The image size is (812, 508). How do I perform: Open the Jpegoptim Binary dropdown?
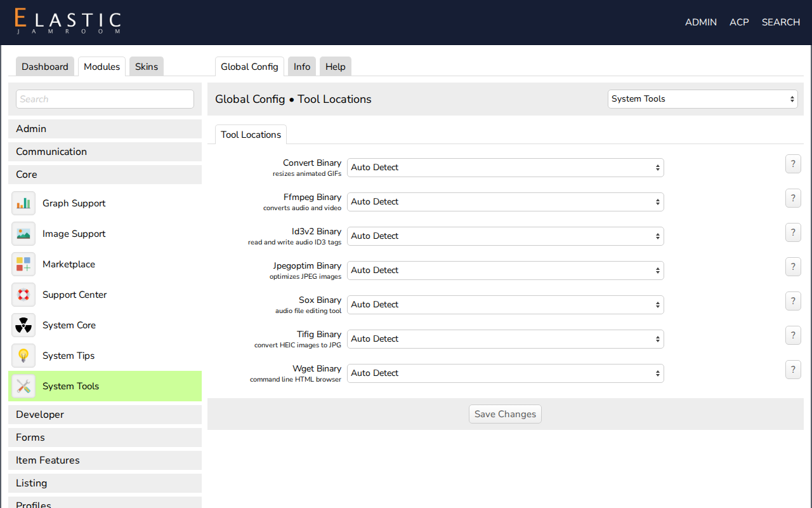pos(506,271)
